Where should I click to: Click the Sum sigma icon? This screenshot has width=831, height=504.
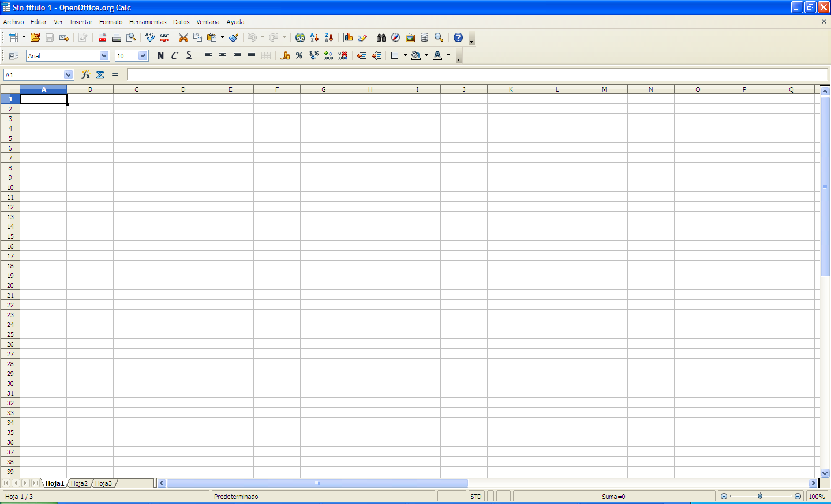100,75
